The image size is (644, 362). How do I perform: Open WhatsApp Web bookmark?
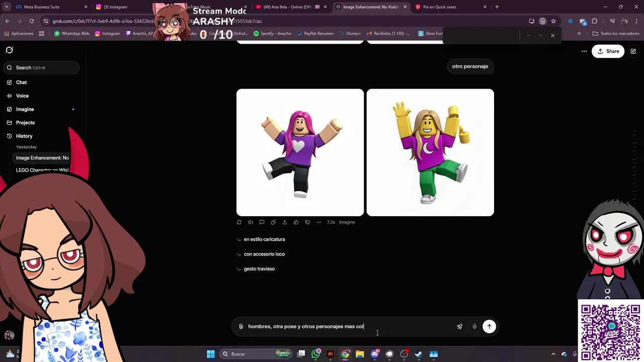tap(71, 34)
